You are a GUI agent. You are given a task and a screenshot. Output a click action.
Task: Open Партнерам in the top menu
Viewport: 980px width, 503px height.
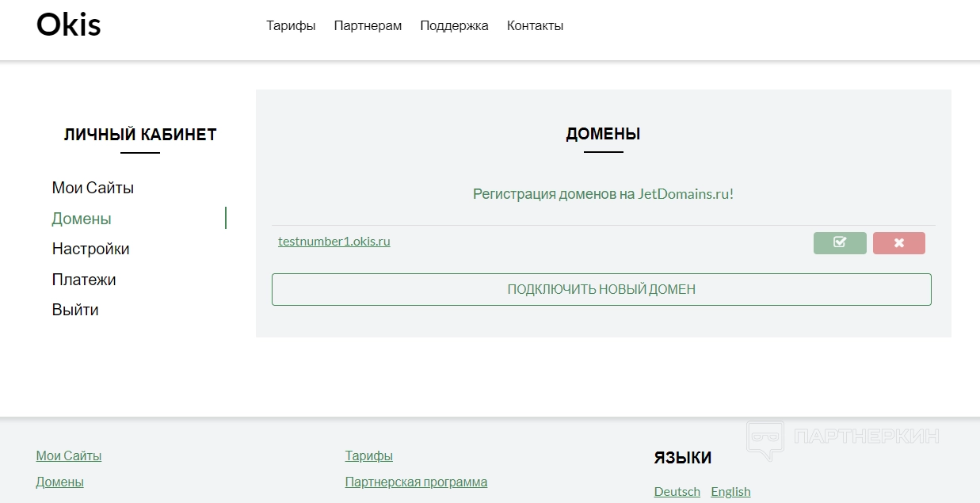[368, 25]
